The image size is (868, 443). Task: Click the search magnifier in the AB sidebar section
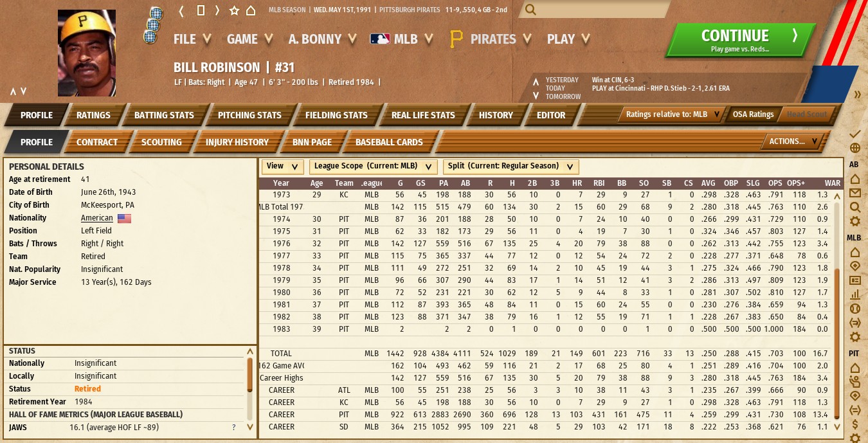854,207
